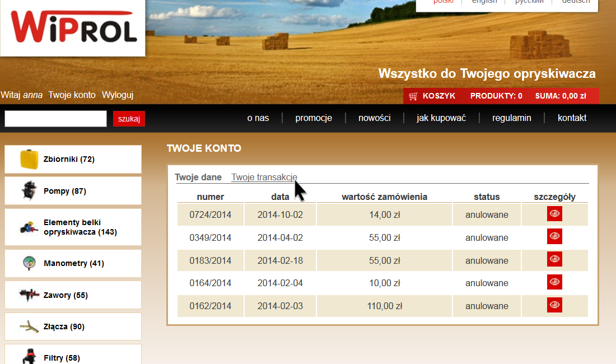Open the Zawory (55) category
The width and height of the screenshot is (616, 364).
(73, 295)
